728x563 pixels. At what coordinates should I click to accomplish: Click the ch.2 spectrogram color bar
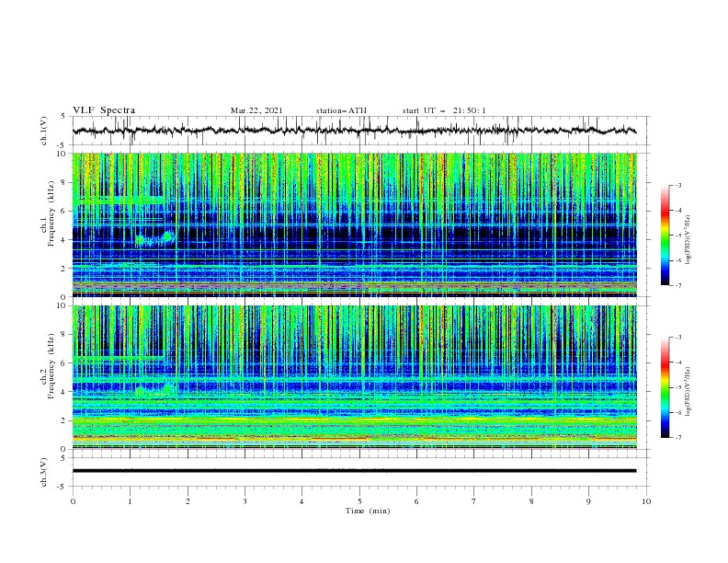(665, 387)
